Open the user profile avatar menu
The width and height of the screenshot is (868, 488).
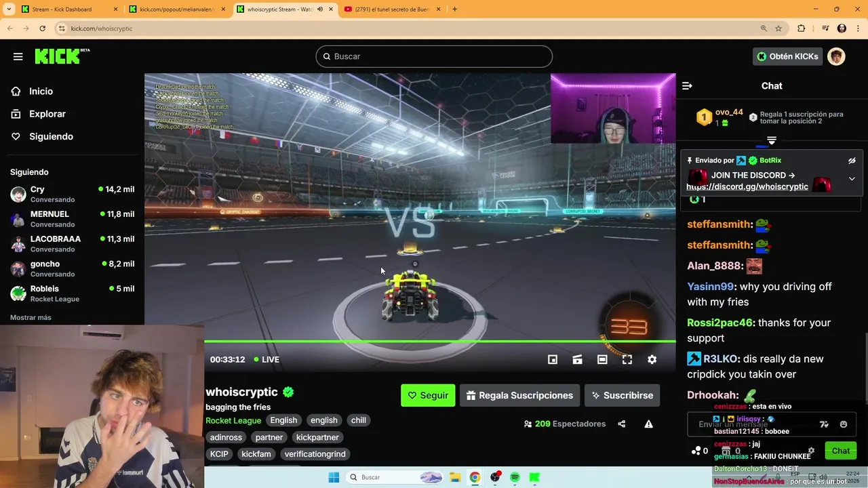836,56
